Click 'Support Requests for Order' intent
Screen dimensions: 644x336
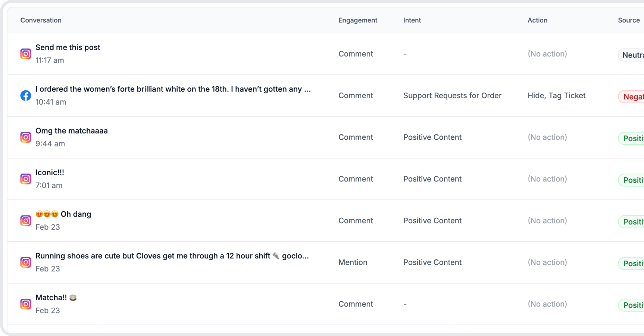(452, 96)
